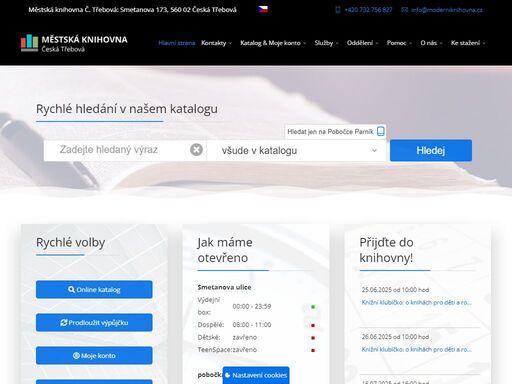512x384 pixels.
Task: Open the 'všude v katalogu' dropdown
Action: pos(297,150)
